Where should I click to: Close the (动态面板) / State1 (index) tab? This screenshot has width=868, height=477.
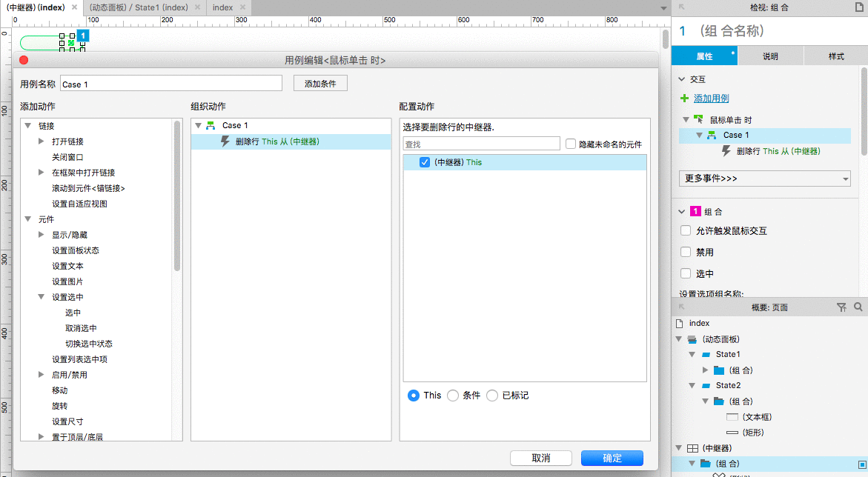click(197, 7)
